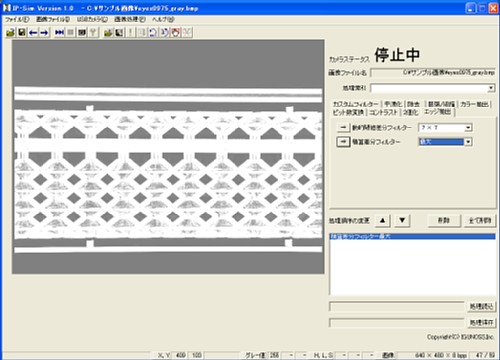The width and height of the screenshot is (500, 360).
Task: Click the blue left arrow toolbar icon
Action: [33, 32]
